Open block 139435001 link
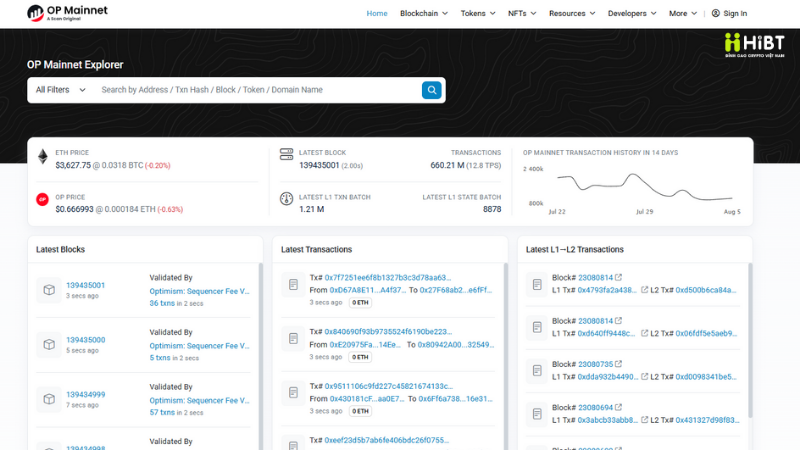 click(x=85, y=285)
